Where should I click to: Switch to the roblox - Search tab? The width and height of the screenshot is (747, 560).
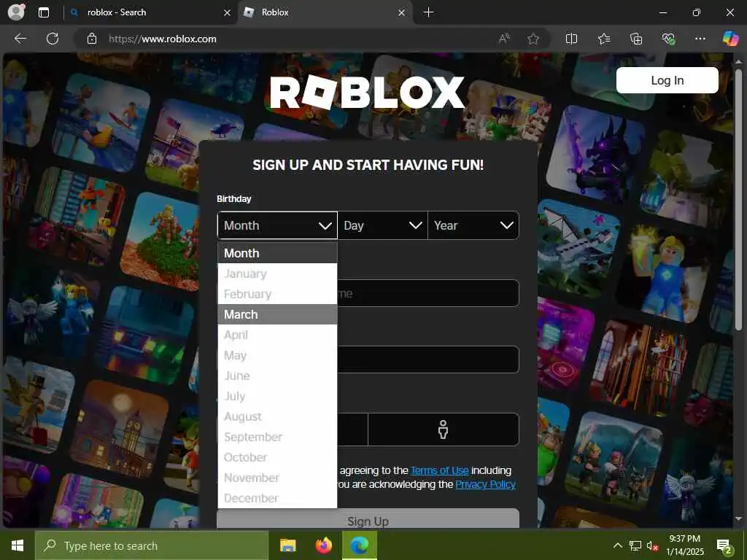click(150, 13)
